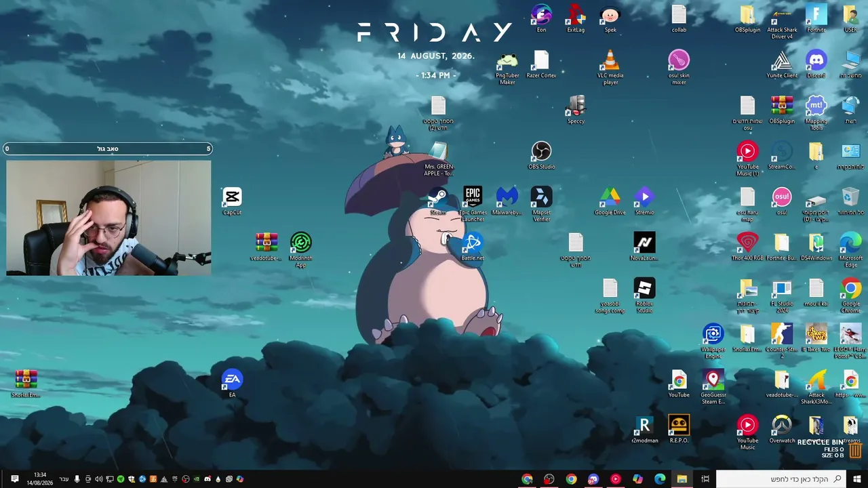The width and height of the screenshot is (868, 488).
Task: Launch the ExitLag desktop icon
Action: click(x=576, y=19)
